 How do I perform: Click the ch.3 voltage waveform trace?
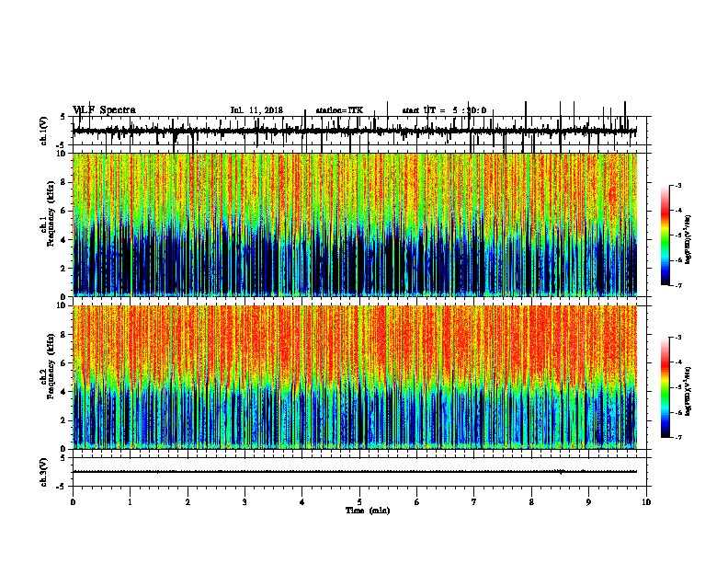355,472
